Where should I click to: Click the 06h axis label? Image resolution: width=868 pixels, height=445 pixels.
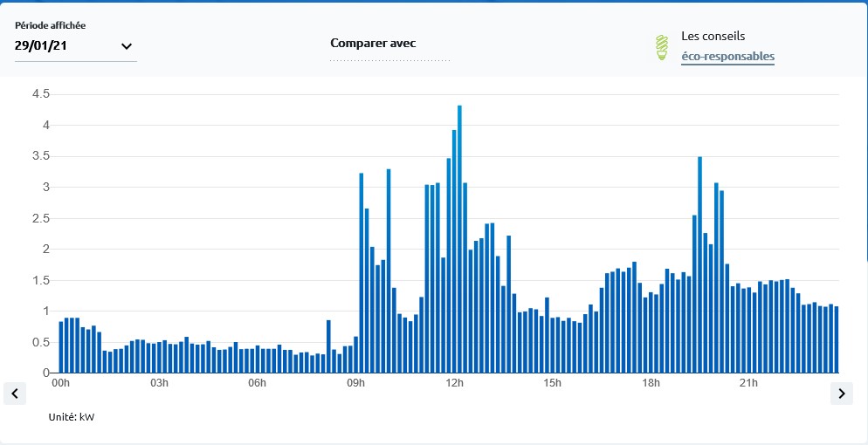[258, 383]
